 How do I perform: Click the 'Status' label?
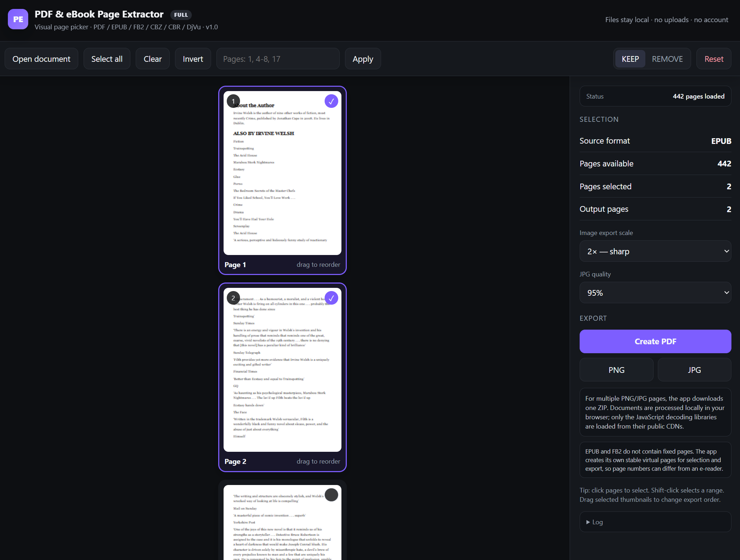pos(595,96)
